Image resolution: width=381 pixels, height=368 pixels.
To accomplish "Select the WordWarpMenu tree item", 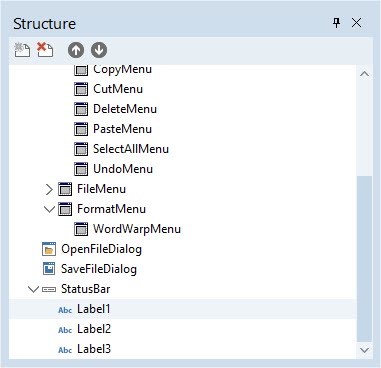I will (137, 229).
